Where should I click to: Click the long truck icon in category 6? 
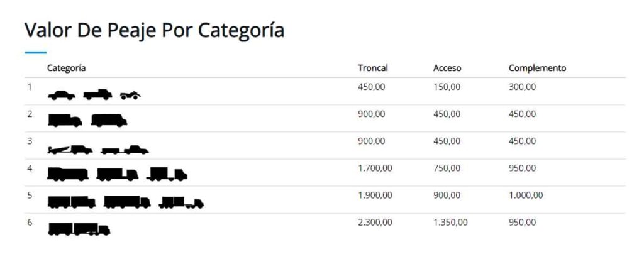pyautogui.click(x=79, y=229)
